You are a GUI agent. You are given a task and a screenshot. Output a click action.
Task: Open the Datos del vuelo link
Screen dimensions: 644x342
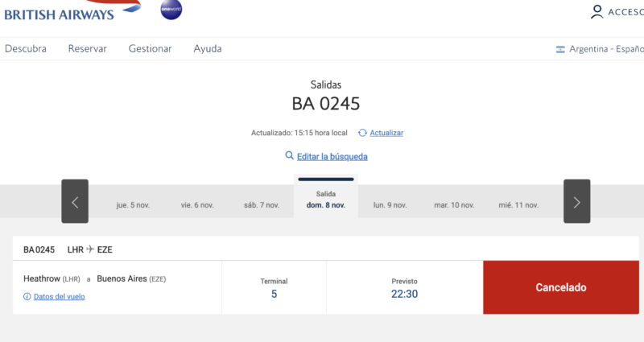click(x=59, y=297)
